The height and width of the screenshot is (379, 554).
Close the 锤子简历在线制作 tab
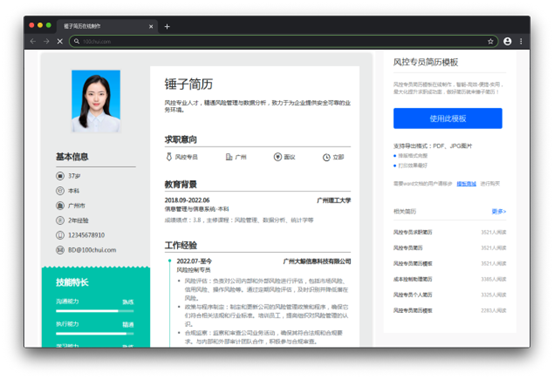(151, 26)
